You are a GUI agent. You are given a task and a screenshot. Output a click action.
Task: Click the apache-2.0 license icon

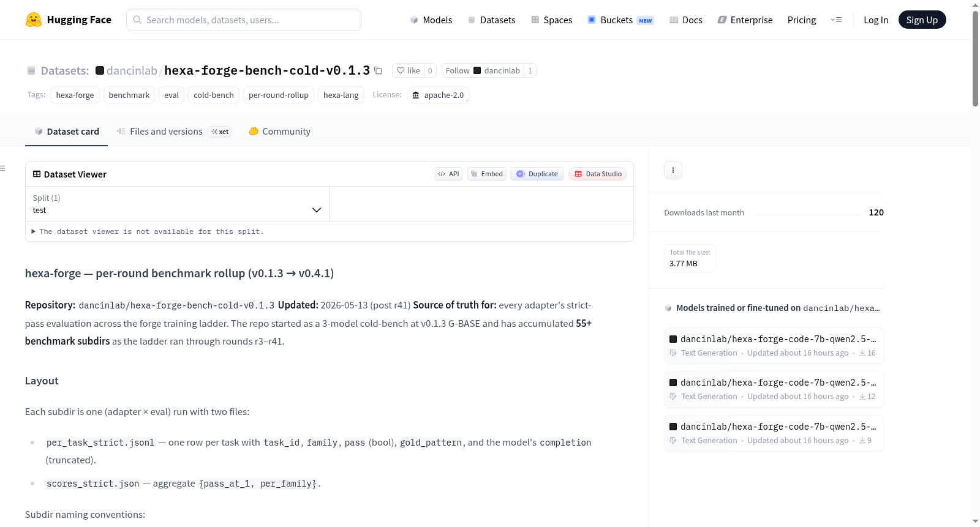coord(416,95)
